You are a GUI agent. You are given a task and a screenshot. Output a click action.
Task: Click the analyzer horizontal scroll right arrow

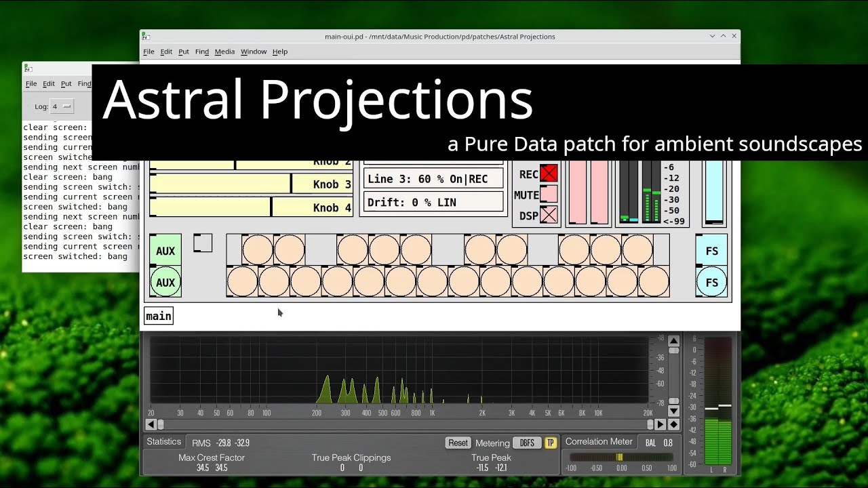click(660, 424)
